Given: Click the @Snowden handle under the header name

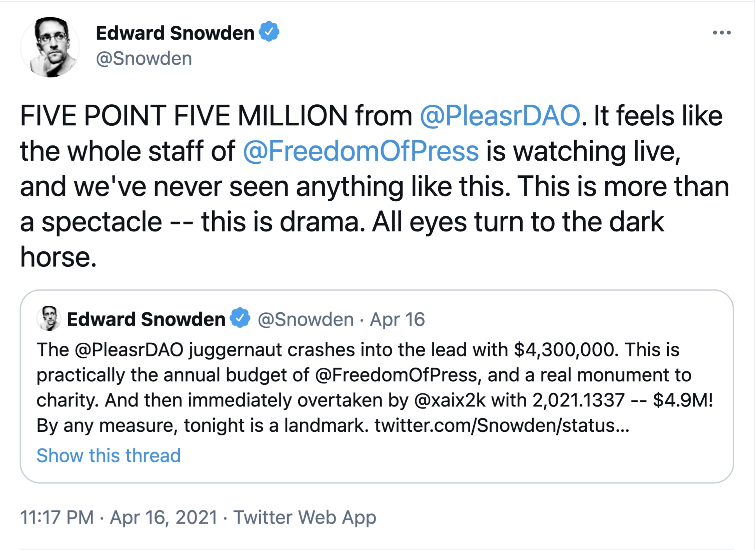Looking at the screenshot, I should pyautogui.click(x=144, y=59).
